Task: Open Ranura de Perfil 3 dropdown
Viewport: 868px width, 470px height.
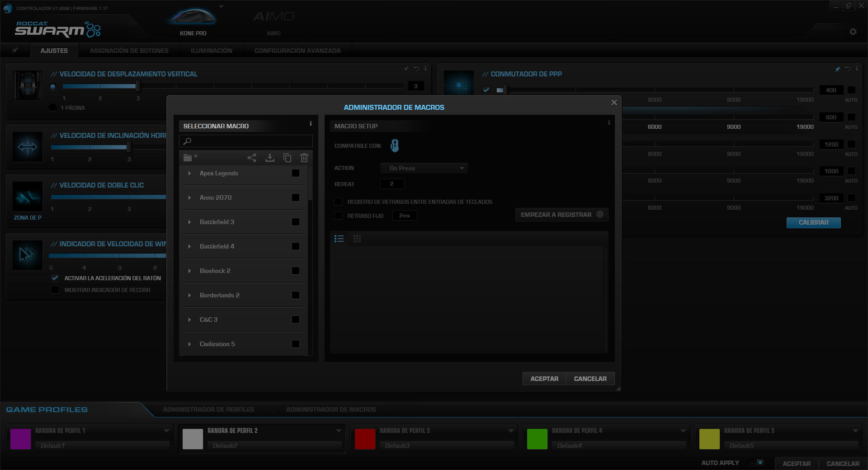Action: point(511,431)
